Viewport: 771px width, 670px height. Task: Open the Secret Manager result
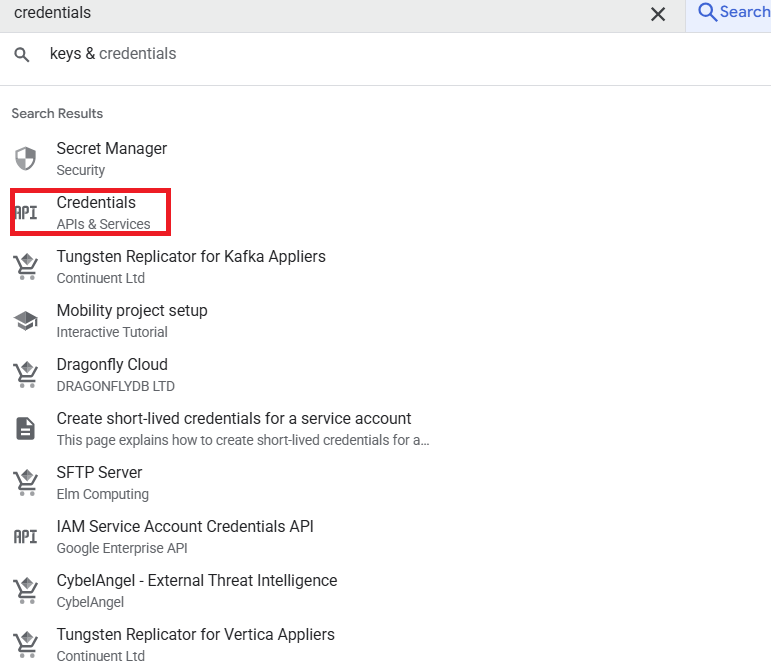[112, 149]
